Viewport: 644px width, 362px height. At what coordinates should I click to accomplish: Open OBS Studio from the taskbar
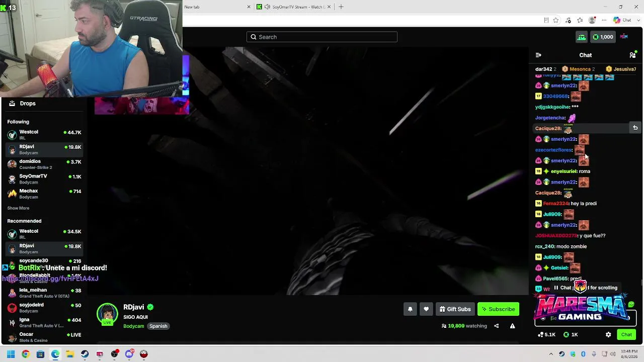pos(115,354)
